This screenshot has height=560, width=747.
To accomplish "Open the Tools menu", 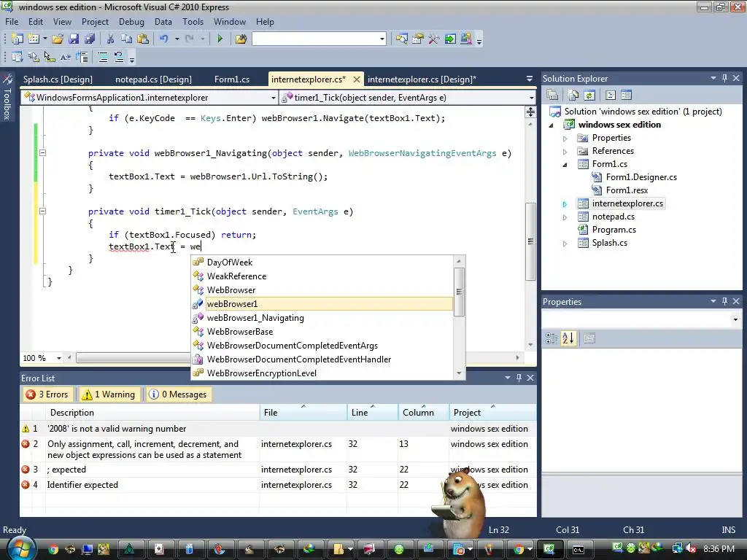I will [x=193, y=22].
